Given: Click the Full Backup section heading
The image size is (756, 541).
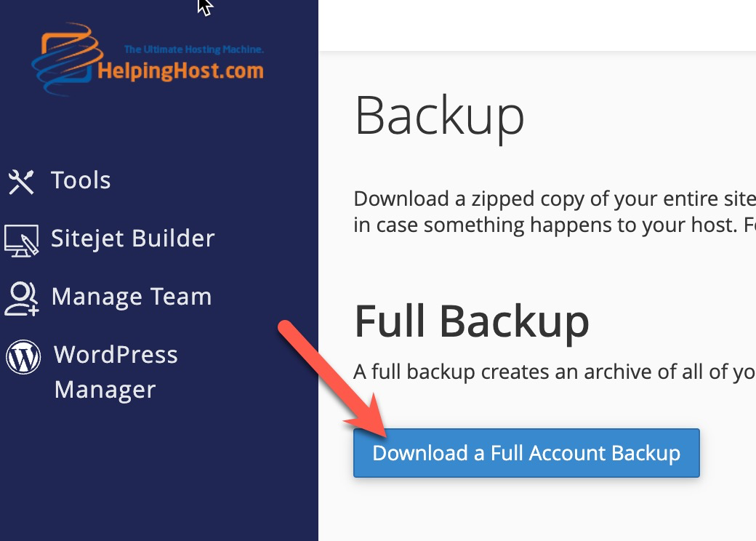Looking at the screenshot, I should 472,322.
